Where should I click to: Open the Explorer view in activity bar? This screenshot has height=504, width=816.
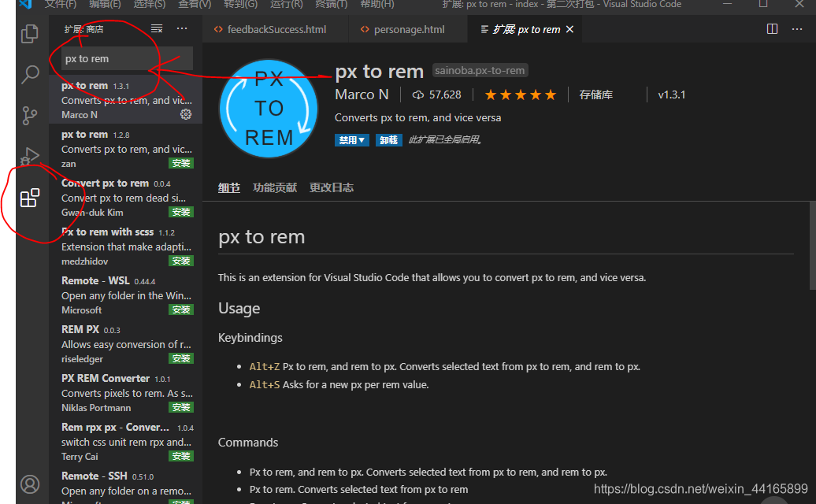30,34
